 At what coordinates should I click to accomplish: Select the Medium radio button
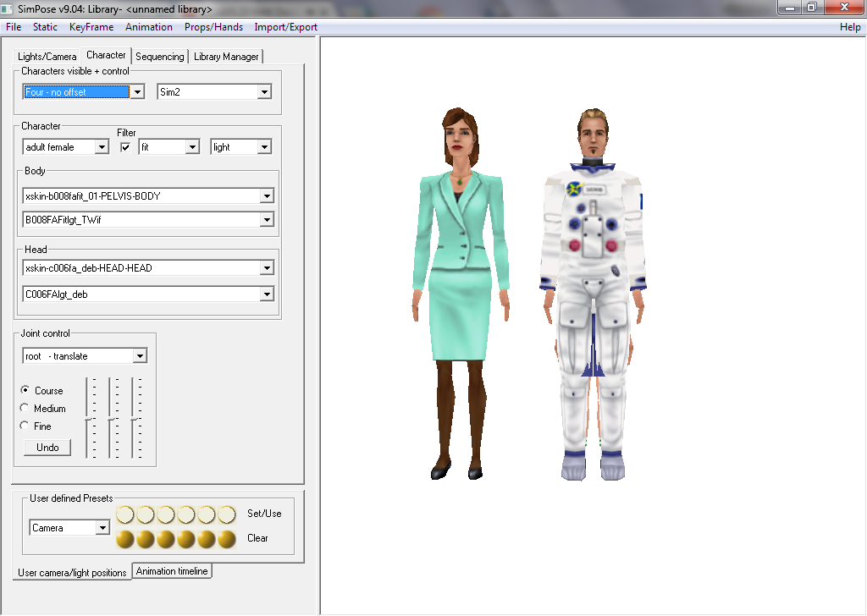point(25,409)
